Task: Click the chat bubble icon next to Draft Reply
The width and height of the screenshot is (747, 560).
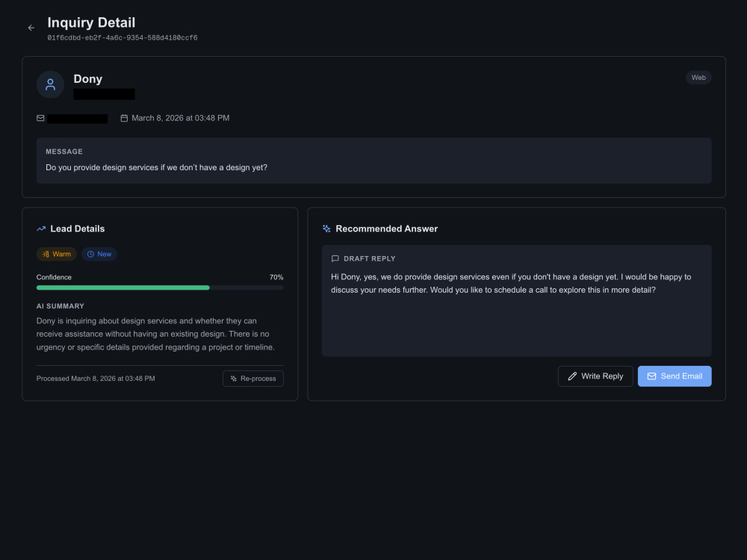Action: click(x=335, y=258)
